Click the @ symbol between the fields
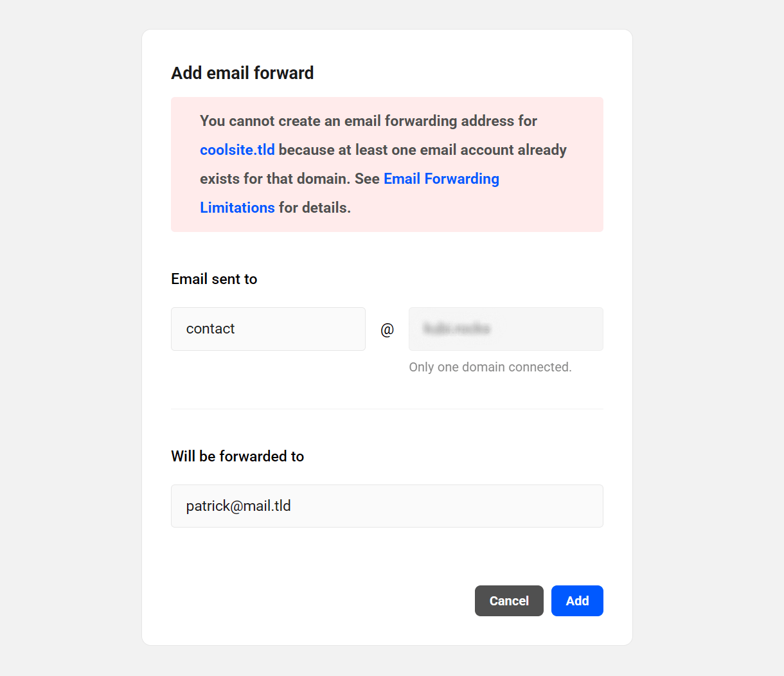Image resolution: width=784 pixels, height=676 pixels. coord(387,330)
